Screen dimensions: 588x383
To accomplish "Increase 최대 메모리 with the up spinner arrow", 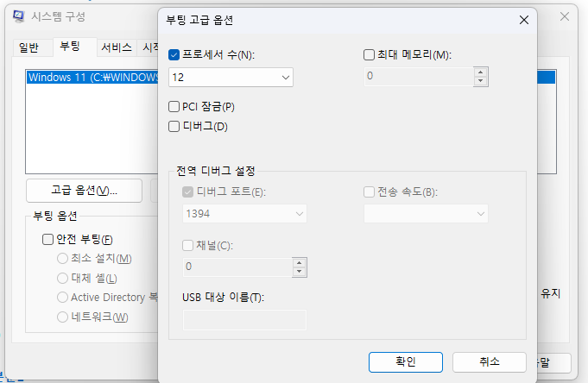I will [x=480, y=72].
